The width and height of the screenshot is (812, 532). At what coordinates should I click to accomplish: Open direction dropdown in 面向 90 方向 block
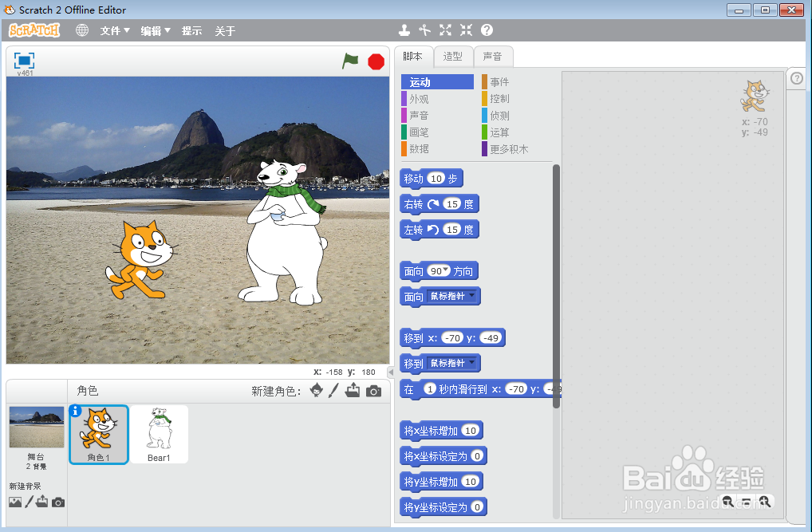point(445,270)
